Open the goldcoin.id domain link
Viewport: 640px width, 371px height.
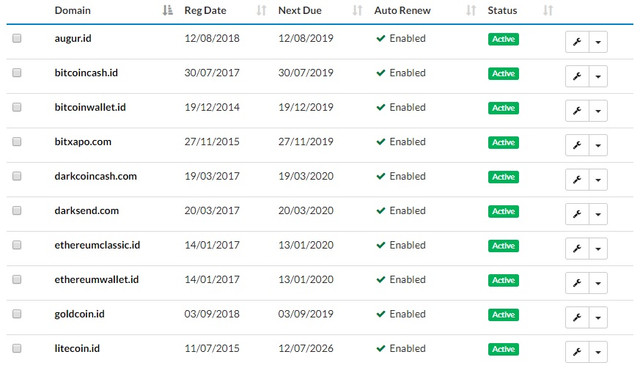point(80,314)
